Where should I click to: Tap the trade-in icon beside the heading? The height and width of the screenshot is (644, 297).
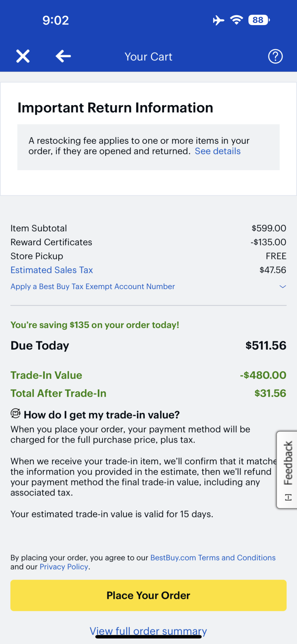click(x=15, y=413)
